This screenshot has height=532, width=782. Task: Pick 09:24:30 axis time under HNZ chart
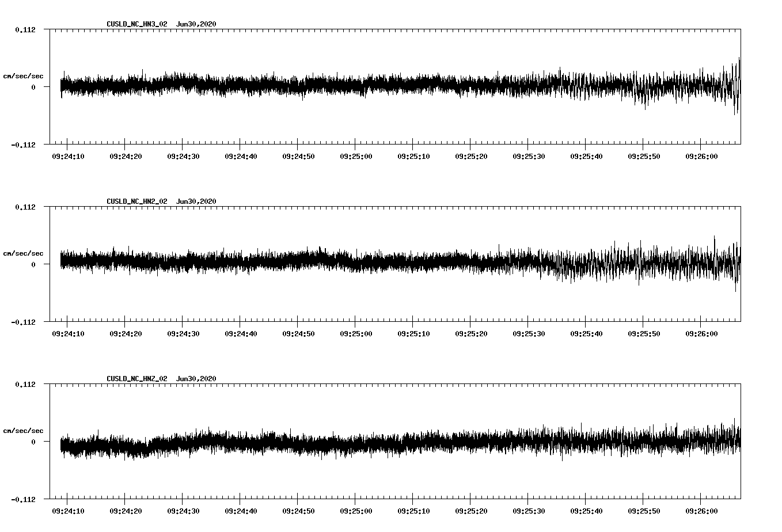(x=183, y=511)
